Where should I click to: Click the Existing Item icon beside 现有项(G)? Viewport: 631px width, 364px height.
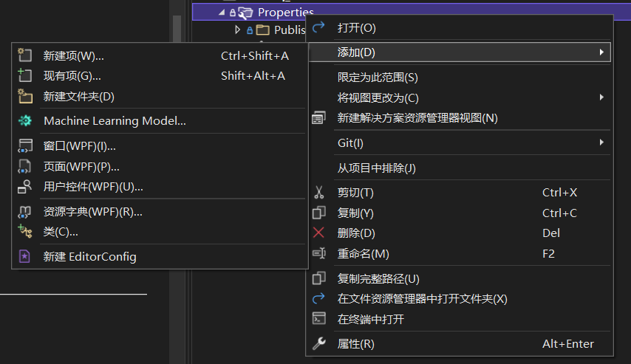tap(24, 75)
